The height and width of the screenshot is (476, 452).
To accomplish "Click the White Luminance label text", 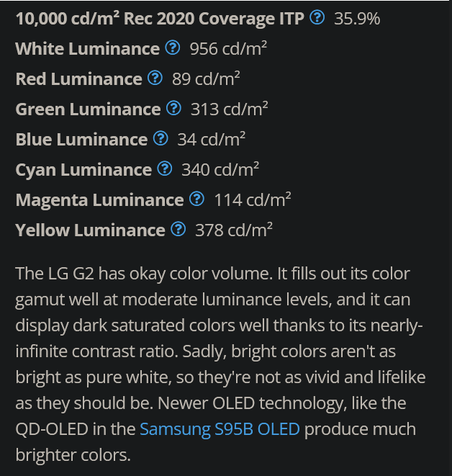I will [x=87, y=48].
